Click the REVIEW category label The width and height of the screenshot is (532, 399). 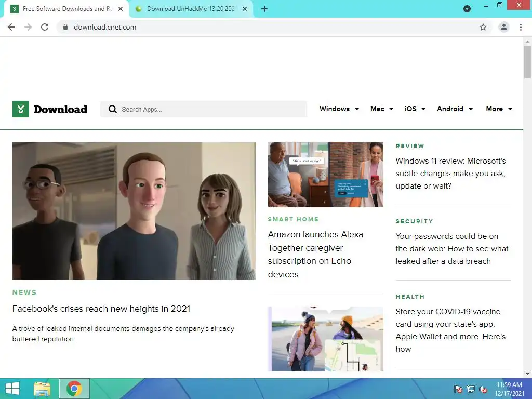(410, 146)
